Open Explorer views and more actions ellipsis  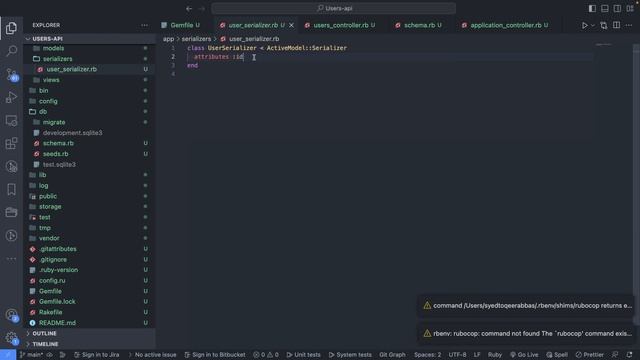tap(144, 25)
